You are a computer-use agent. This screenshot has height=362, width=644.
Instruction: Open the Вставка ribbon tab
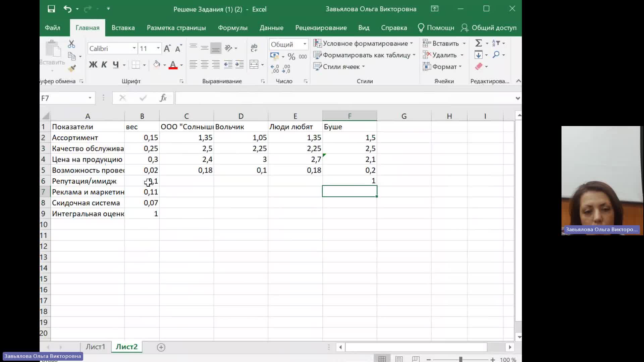click(x=123, y=28)
